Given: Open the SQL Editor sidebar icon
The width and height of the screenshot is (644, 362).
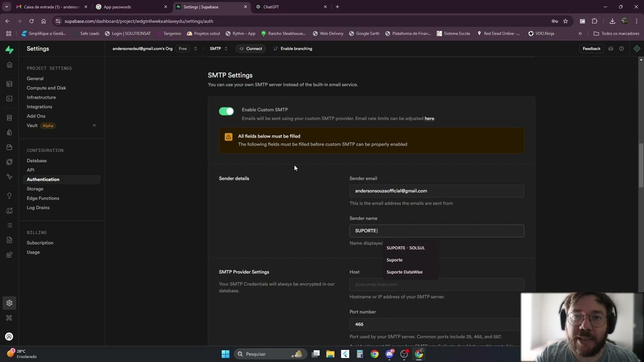Looking at the screenshot, I should click(x=9, y=99).
